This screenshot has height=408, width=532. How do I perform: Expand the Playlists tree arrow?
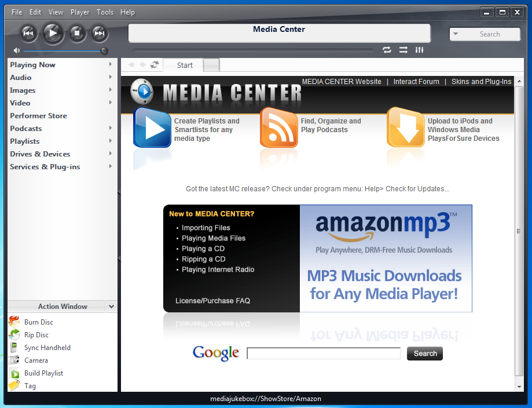pyautogui.click(x=110, y=141)
